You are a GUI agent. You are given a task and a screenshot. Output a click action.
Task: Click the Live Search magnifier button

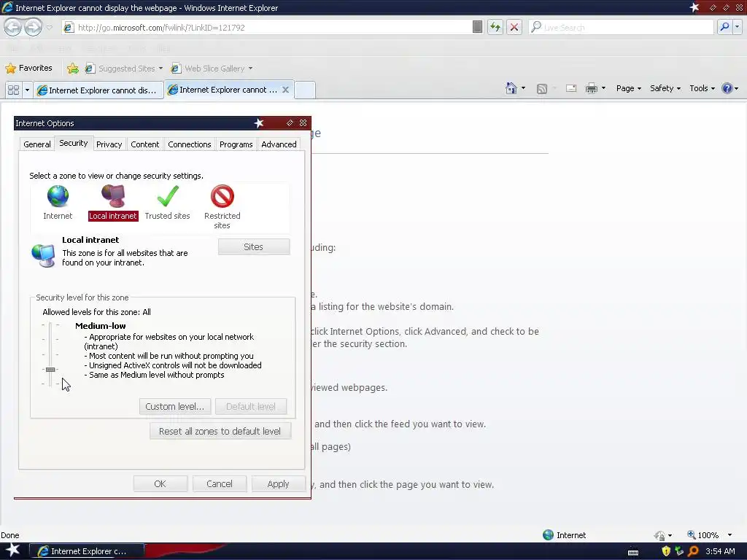(x=724, y=27)
